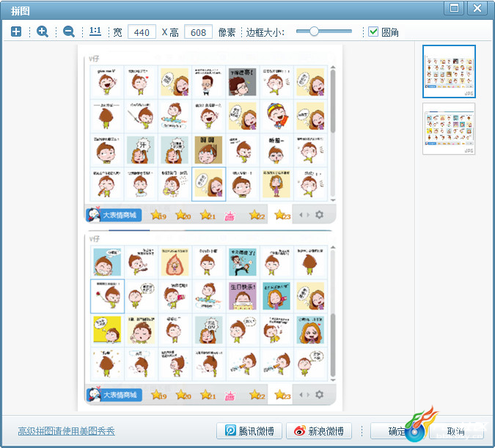Viewport: 495px width, 448px height.
Task: Select the second JPG thumbnail in the sidebar
Action: point(449,129)
